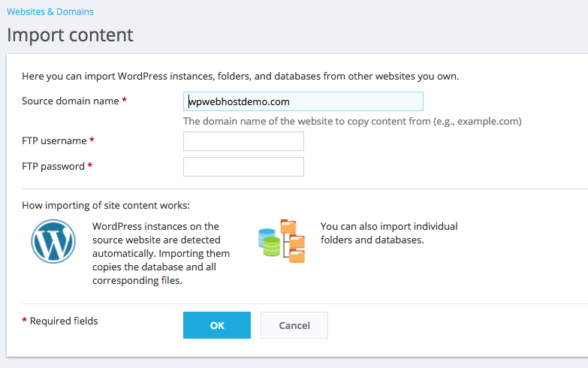Click the green database cylinder icon

tap(272, 247)
